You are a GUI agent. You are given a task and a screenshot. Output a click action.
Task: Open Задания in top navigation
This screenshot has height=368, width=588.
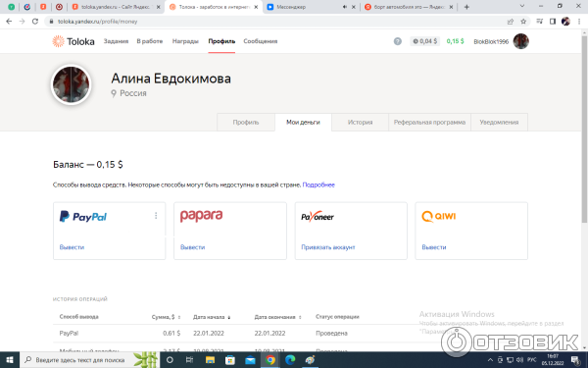click(x=116, y=41)
